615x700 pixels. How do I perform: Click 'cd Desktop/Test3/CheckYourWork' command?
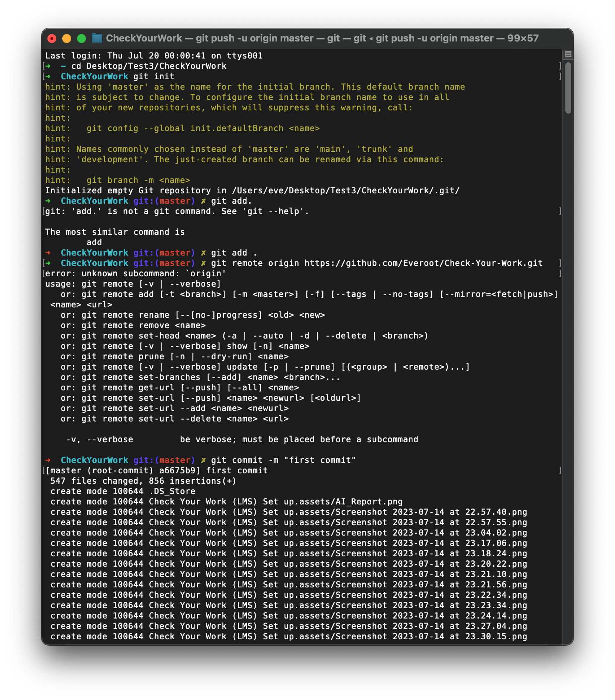pos(149,66)
